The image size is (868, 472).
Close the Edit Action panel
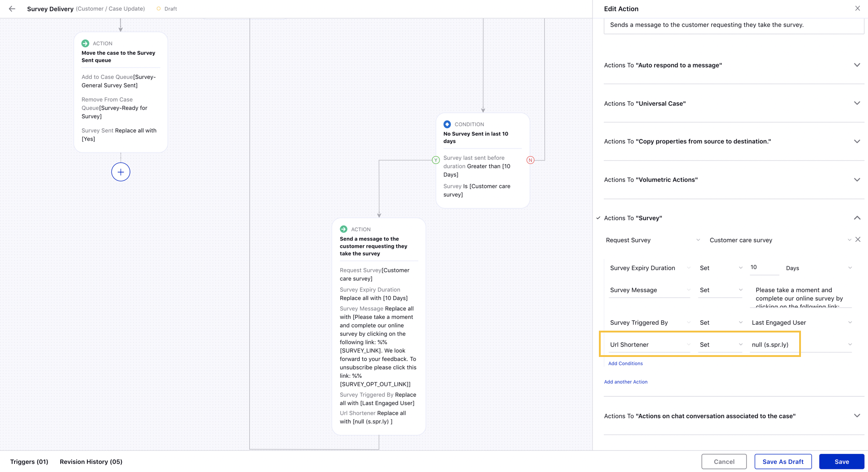(x=857, y=9)
